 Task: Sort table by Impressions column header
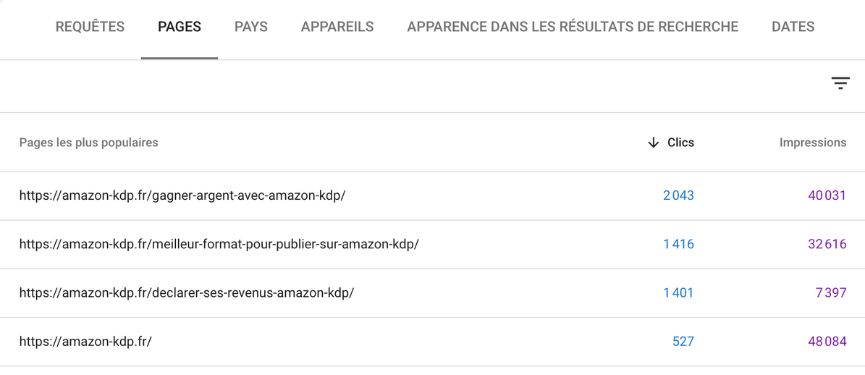[813, 142]
